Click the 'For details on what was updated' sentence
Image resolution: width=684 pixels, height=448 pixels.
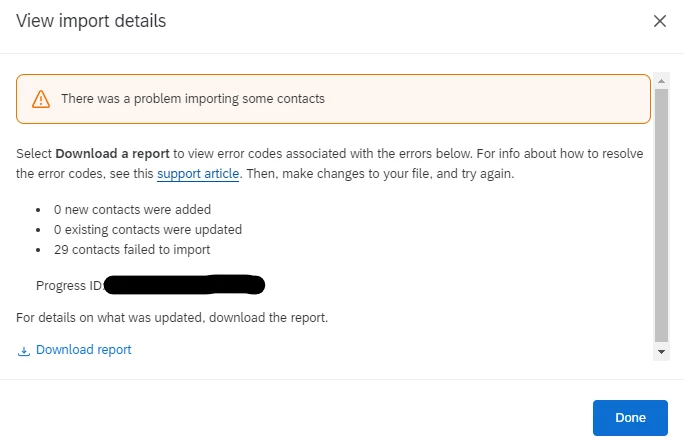click(172, 318)
